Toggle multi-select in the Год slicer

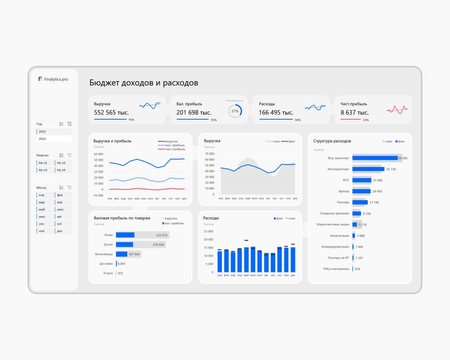[x=61, y=124]
